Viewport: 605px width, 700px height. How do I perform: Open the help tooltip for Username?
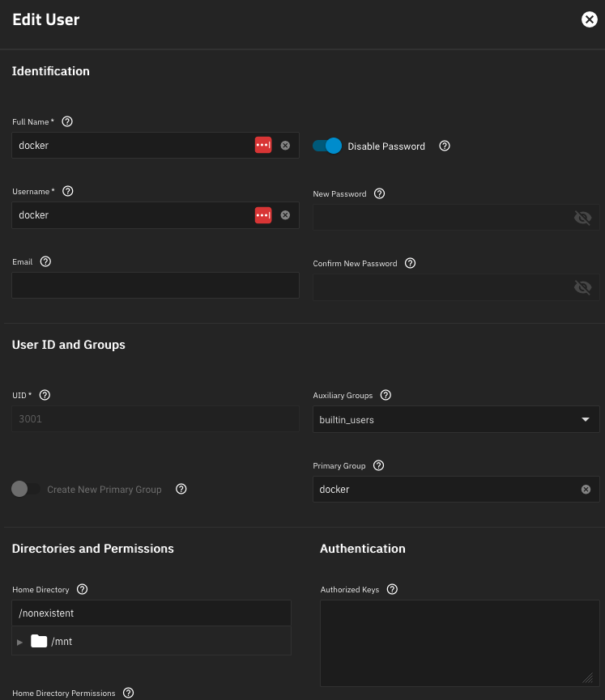68,192
